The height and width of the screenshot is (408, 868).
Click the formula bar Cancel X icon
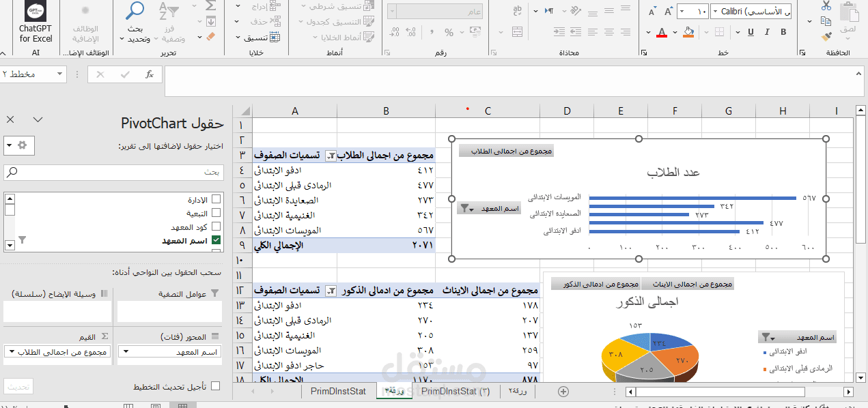[x=100, y=74]
